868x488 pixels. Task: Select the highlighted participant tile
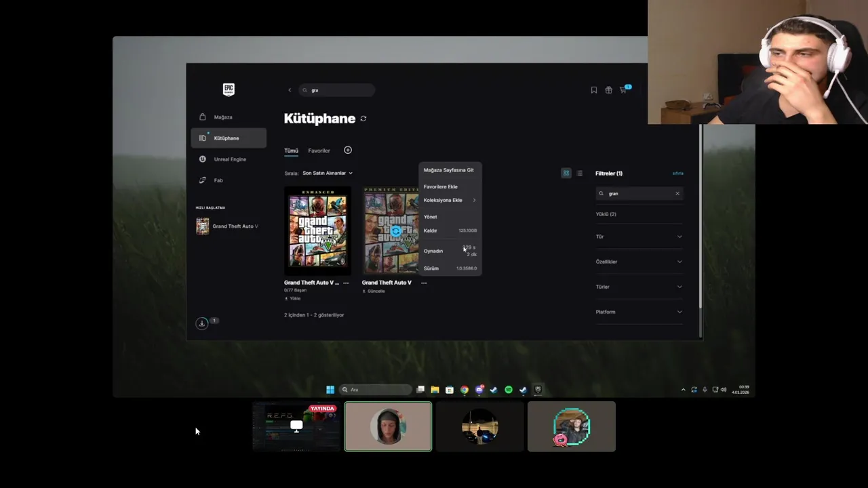(x=388, y=426)
